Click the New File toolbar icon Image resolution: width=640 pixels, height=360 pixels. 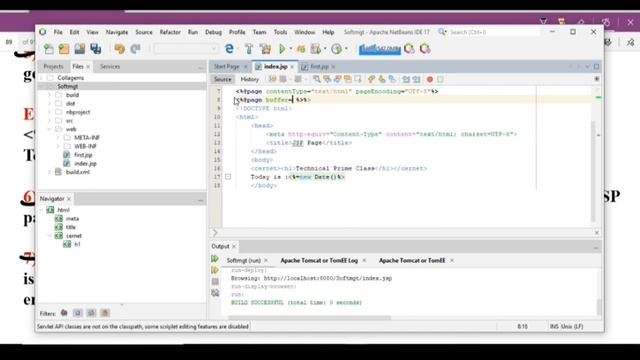pos(49,49)
